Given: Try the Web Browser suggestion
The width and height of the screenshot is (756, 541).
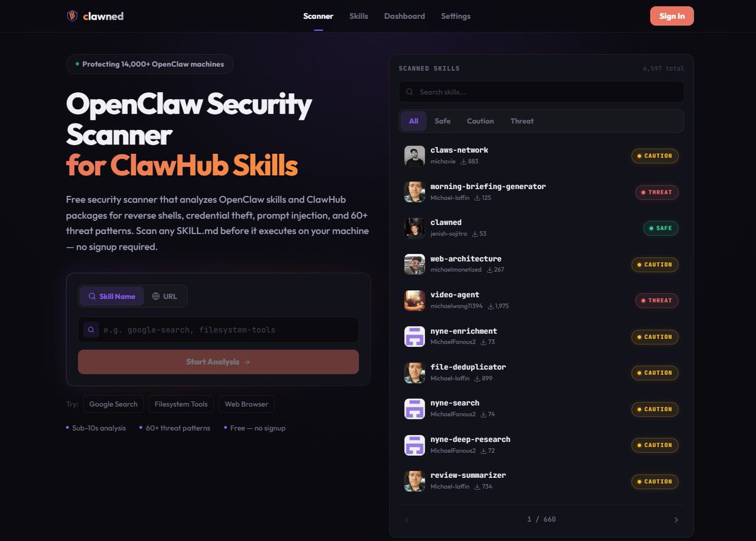Looking at the screenshot, I should (246, 404).
